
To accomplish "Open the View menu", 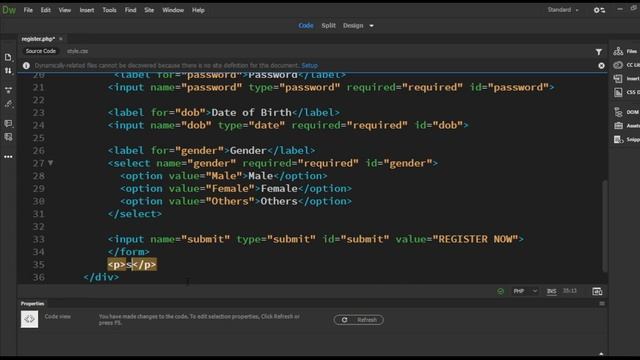I will point(64,10).
